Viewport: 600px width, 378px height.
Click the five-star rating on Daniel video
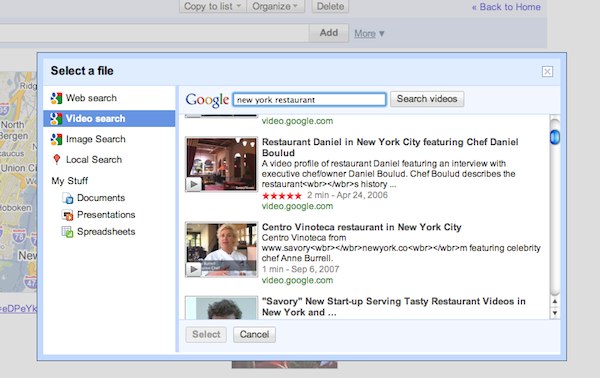point(282,196)
